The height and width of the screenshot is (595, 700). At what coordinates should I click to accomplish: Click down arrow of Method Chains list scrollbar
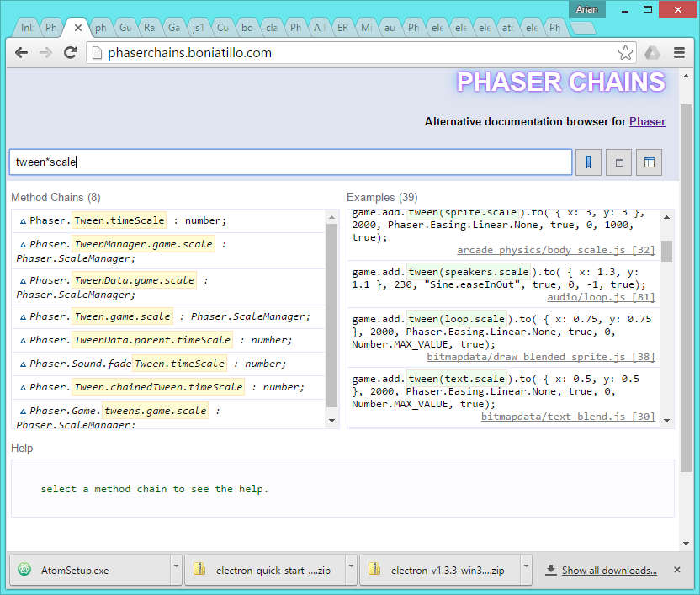click(x=331, y=421)
